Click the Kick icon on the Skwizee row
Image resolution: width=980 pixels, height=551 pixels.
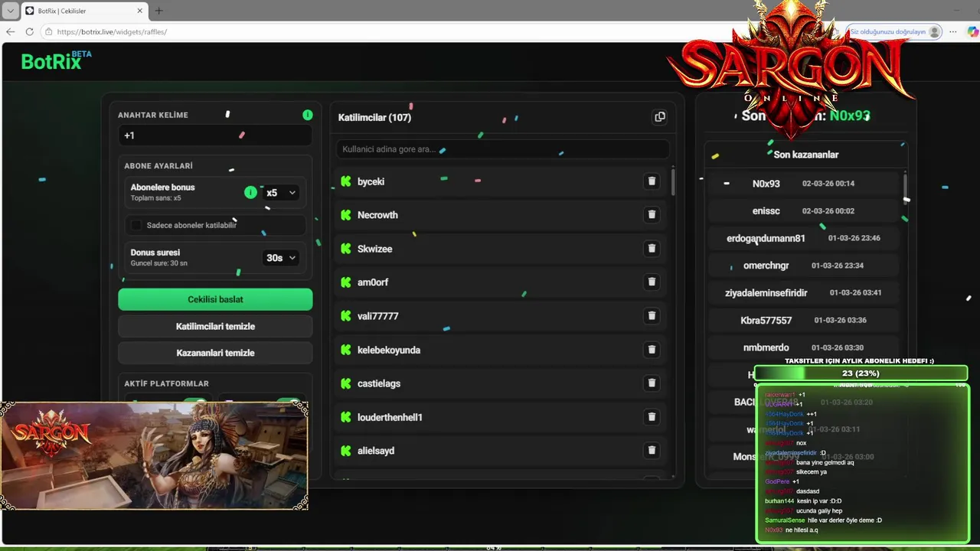[346, 249]
